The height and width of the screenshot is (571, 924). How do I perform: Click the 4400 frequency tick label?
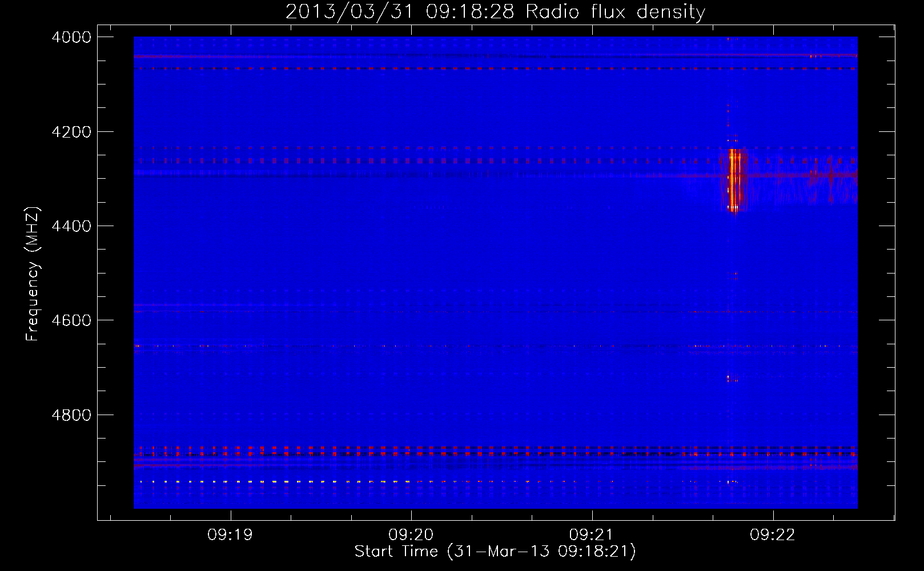pyautogui.click(x=71, y=226)
